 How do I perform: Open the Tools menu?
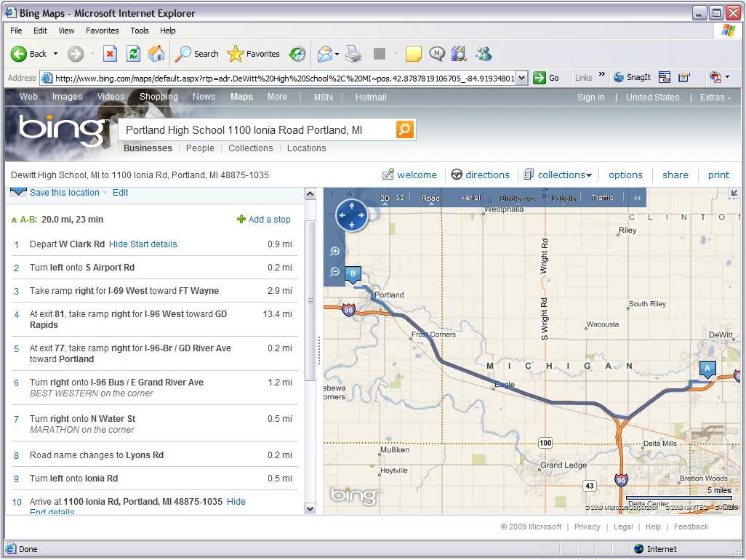click(x=140, y=31)
